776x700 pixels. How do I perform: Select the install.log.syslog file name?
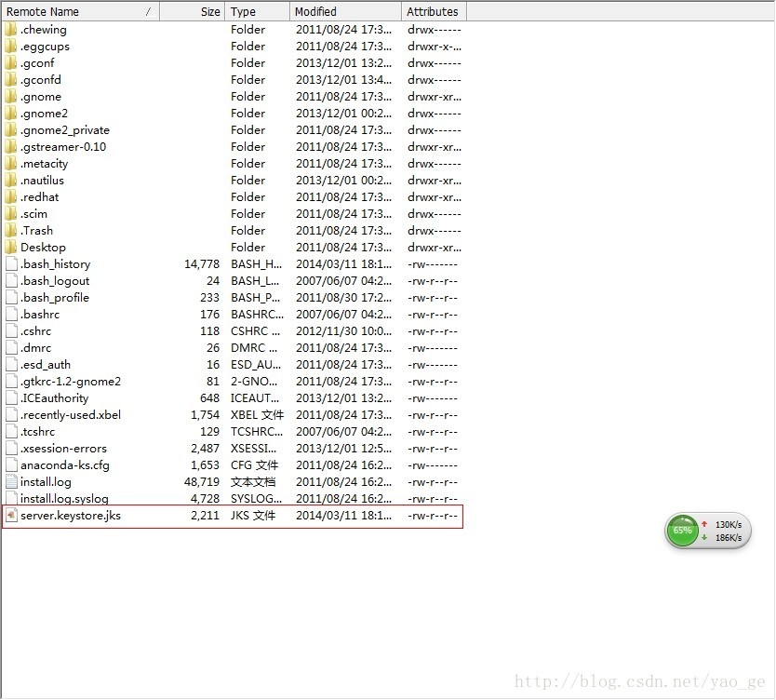tap(64, 499)
